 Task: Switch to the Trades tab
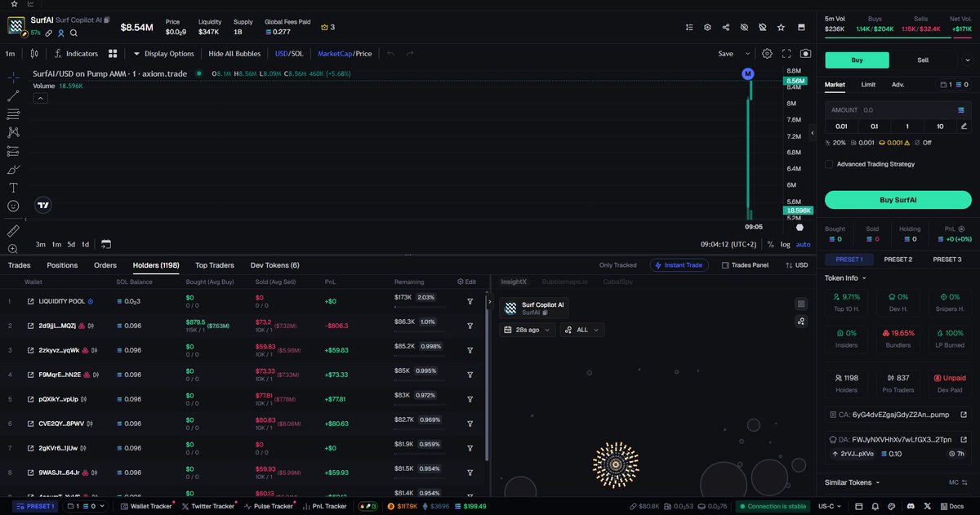(x=19, y=265)
